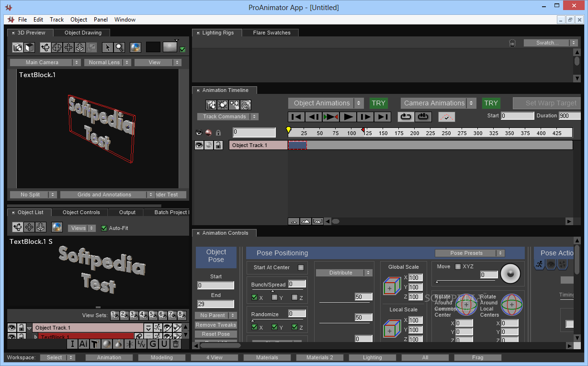Select the arrow pointer tool
588x366 pixels.
107,47
